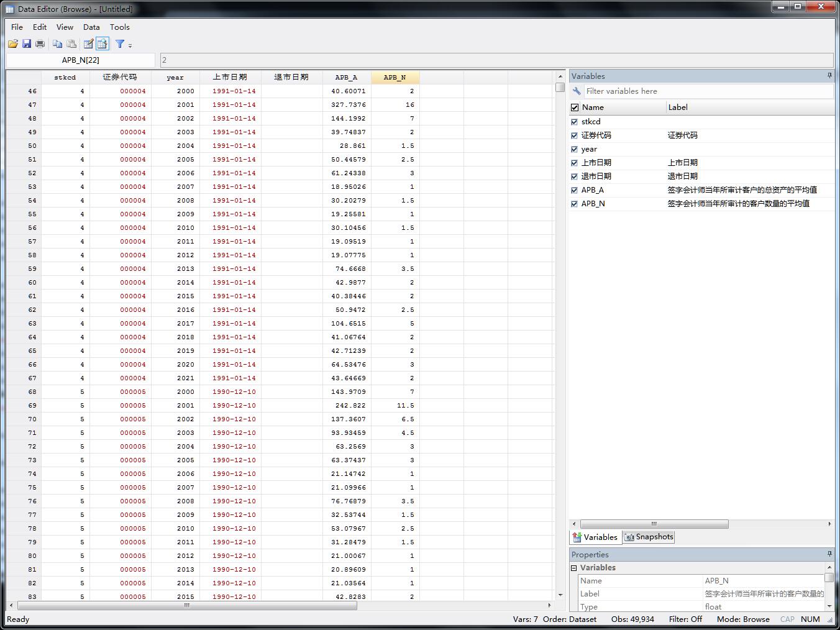Click APB_N cell with value 11.5

coord(395,406)
